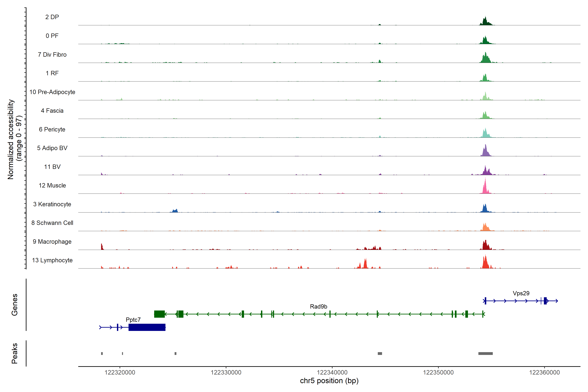The width and height of the screenshot is (588, 392).
Task: Click the chr5 position (bp) axis title
Action: (x=329, y=381)
